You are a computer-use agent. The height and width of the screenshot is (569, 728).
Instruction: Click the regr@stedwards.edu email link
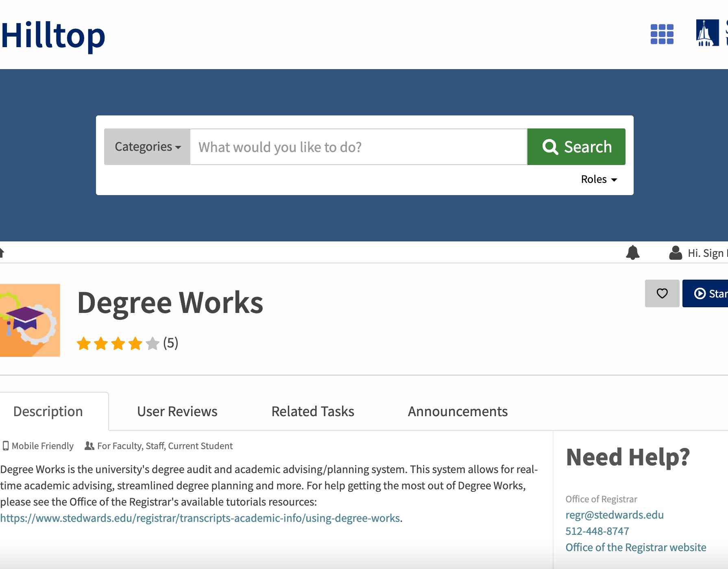point(615,515)
